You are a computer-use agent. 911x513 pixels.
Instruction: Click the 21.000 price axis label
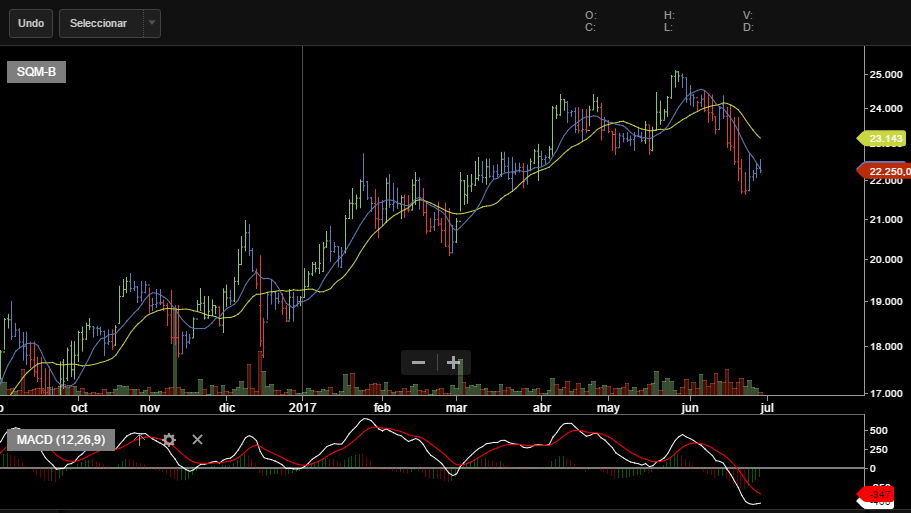coord(886,219)
